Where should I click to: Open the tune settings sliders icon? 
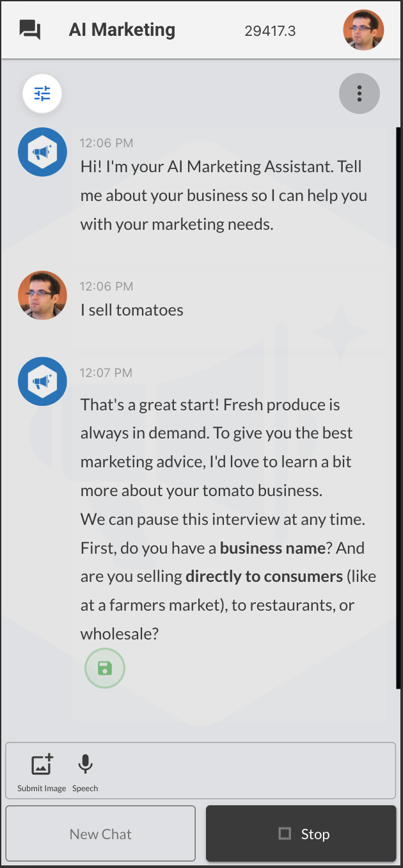[x=42, y=94]
